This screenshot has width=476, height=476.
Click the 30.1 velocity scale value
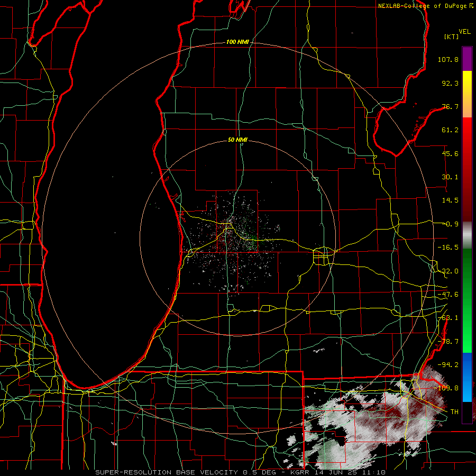pyautogui.click(x=450, y=177)
